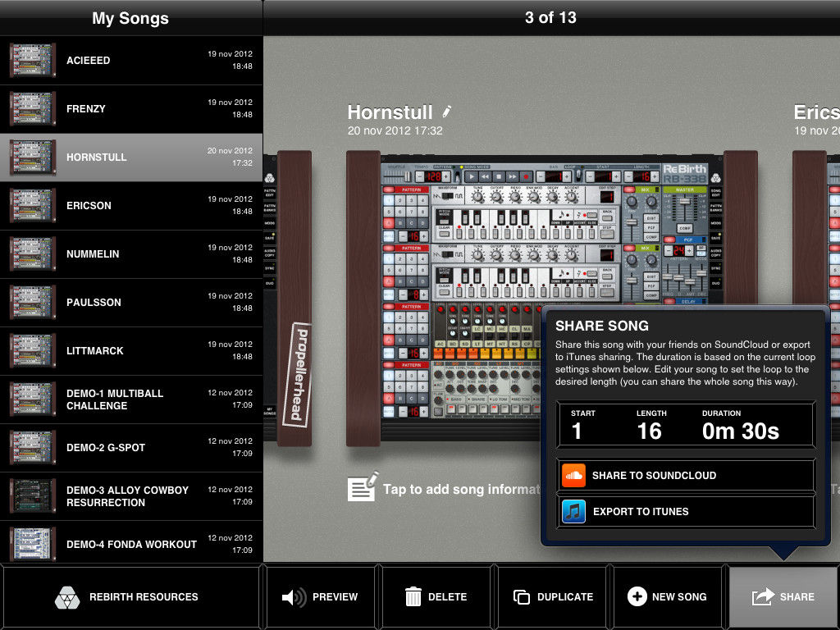Preview the selected song

coord(321,597)
